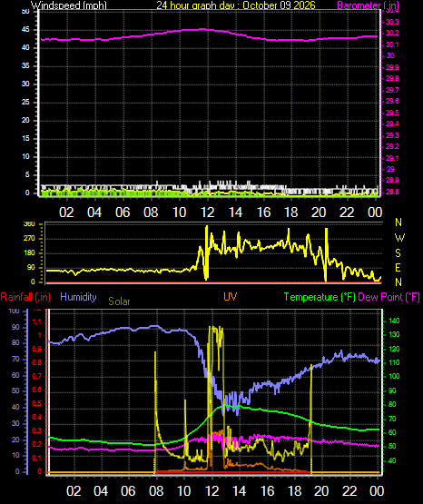Click "0.2" on the red rainfall scale
423x504 pixels.
coord(36,444)
